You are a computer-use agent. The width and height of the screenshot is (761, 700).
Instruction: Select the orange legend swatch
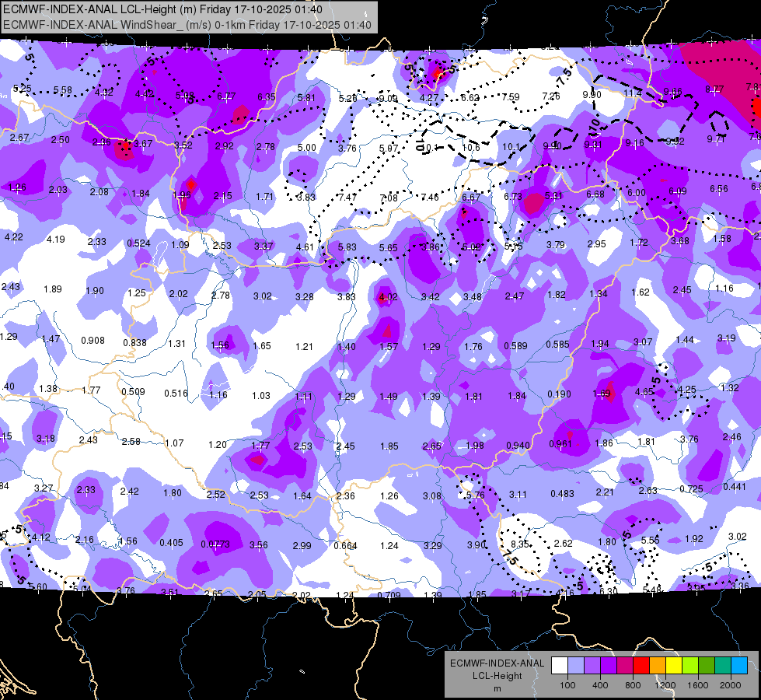(x=658, y=665)
